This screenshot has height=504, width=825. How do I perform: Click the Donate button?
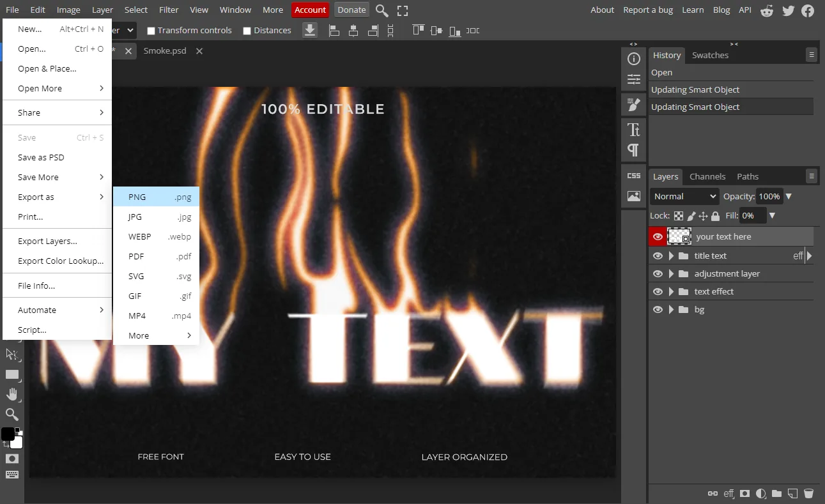pos(351,10)
